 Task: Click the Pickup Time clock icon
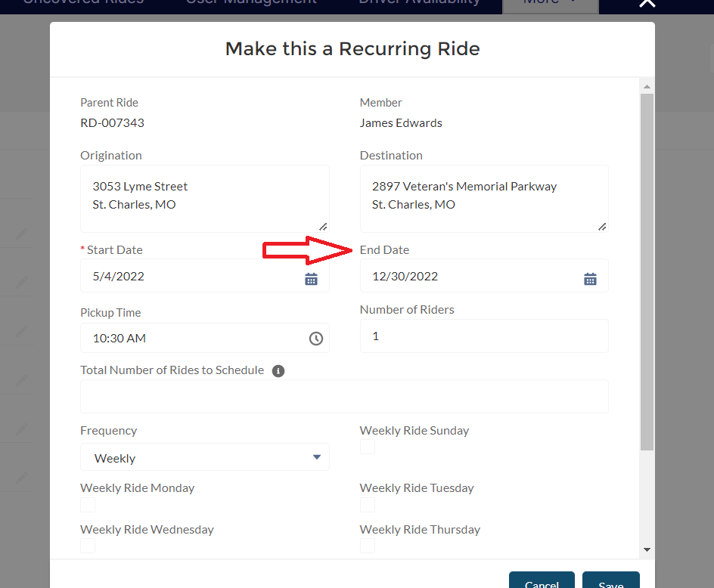pos(316,339)
